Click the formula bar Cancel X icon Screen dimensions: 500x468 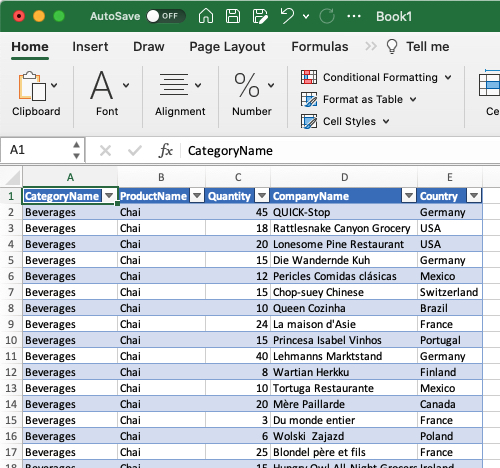(105, 151)
